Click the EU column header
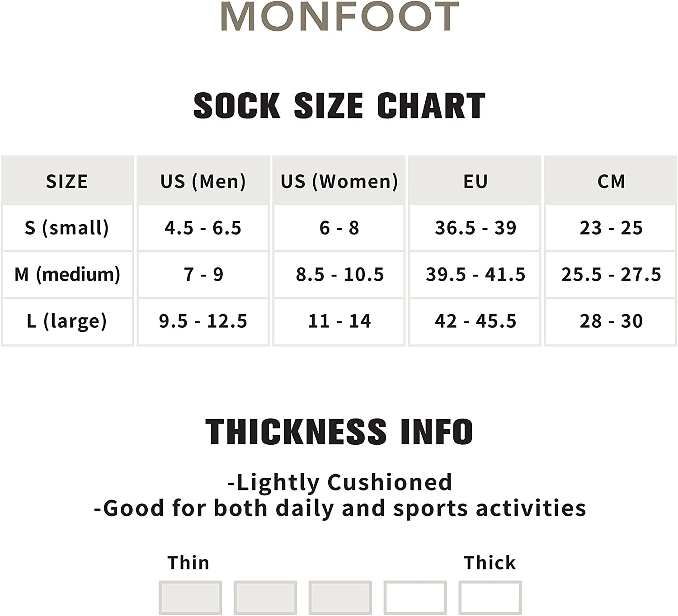This screenshot has width=678, height=616. click(x=475, y=181)
